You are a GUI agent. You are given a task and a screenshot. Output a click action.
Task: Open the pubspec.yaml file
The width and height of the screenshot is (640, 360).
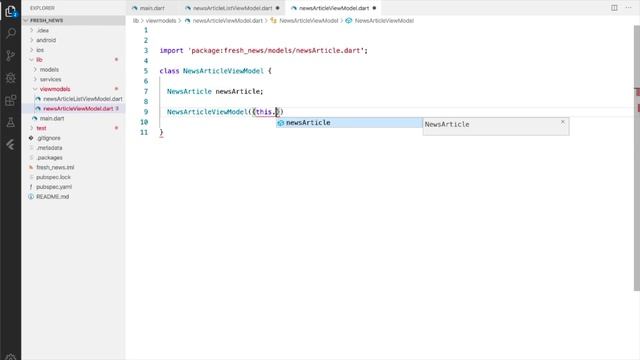tap(73, 187)
